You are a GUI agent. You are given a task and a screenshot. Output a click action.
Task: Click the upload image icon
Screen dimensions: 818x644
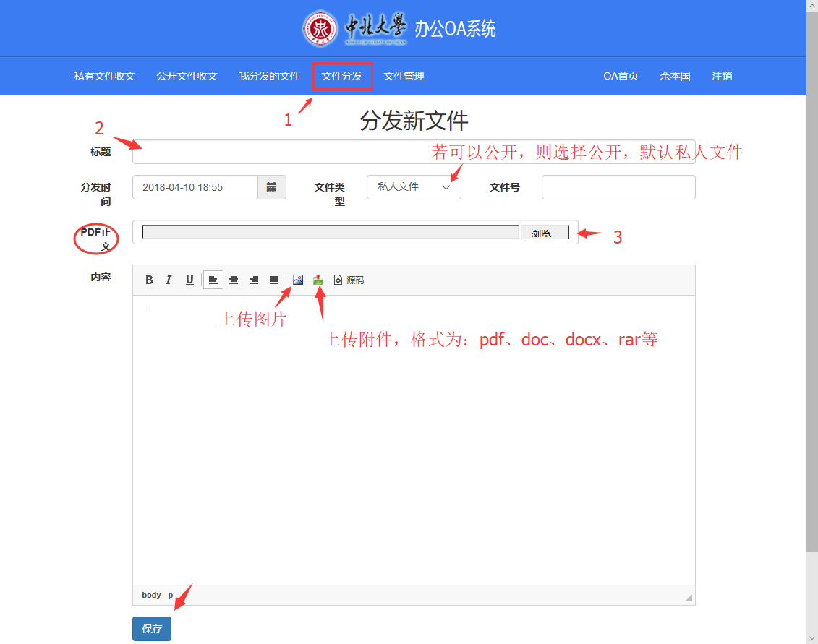298,280
